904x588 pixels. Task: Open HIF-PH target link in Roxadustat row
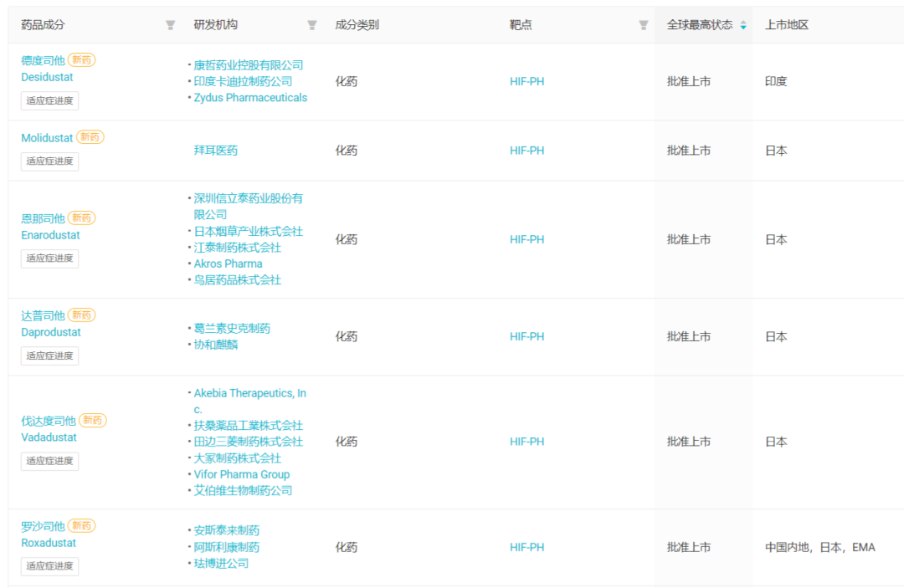527,547
